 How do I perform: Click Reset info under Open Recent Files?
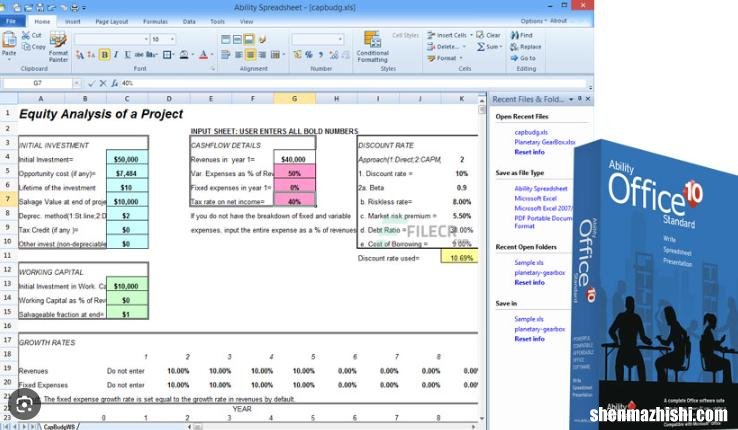(529, 152)
